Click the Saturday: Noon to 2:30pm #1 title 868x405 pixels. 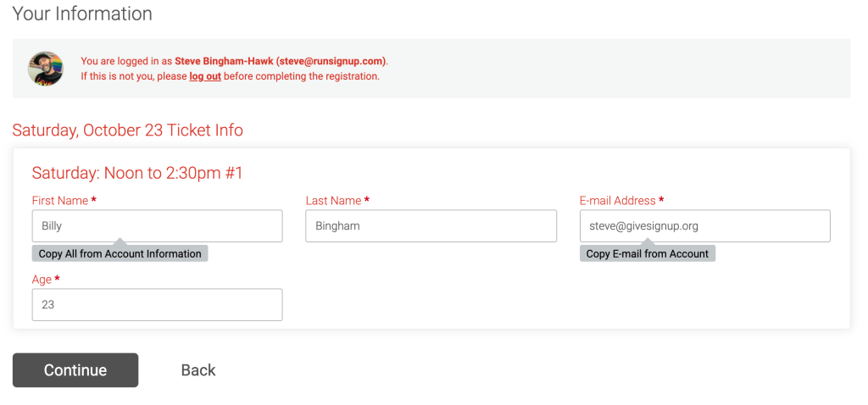[137, 173]
